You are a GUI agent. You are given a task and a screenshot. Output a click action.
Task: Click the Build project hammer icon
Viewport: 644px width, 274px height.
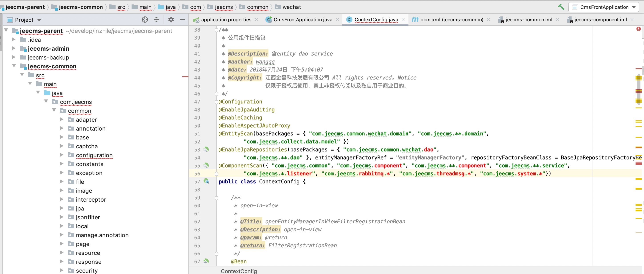(561, 7)
